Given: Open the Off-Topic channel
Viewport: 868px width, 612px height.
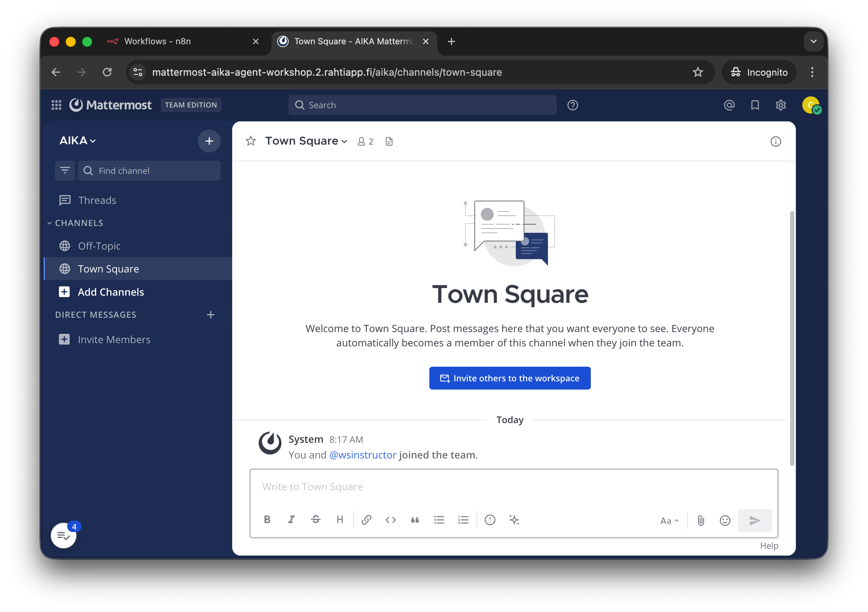Looking at the screenshot, I should 99,246.
